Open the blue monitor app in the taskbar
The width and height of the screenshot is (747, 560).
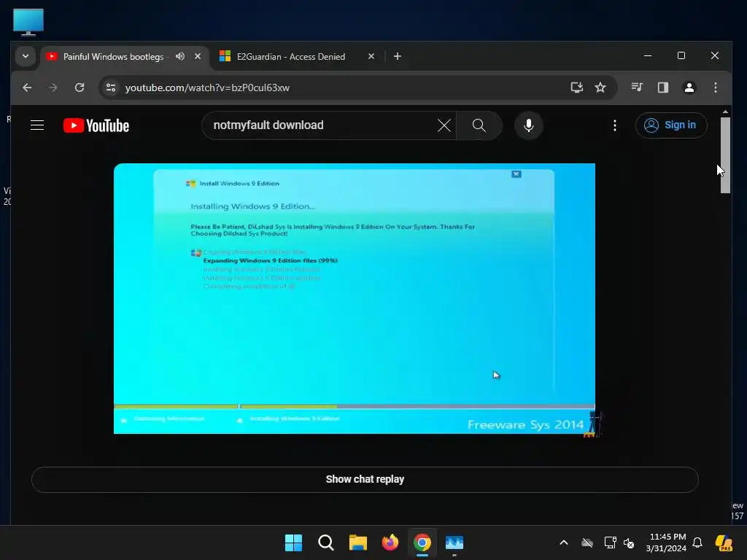454,542
